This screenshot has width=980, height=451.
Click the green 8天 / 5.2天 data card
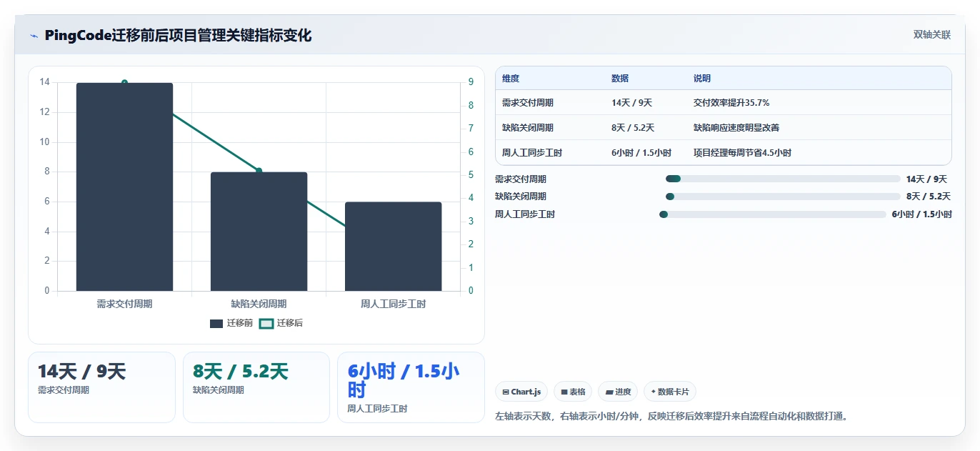(x=256, y=387)
